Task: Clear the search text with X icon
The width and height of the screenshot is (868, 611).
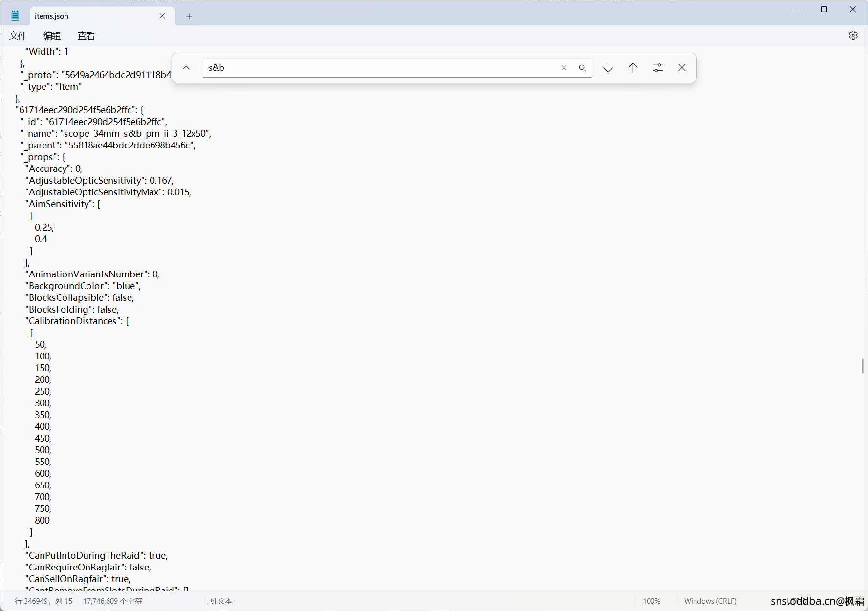Action: point(564,68)
